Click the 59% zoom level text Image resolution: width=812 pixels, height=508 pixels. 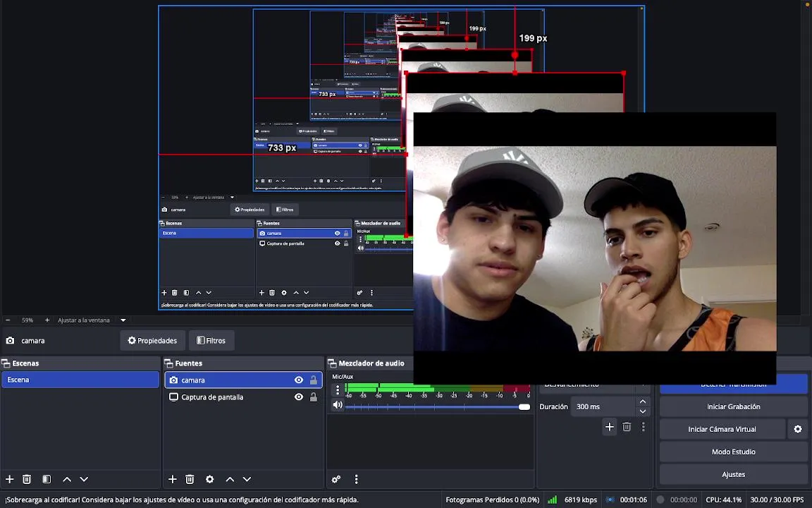click(x=27, y=320)
